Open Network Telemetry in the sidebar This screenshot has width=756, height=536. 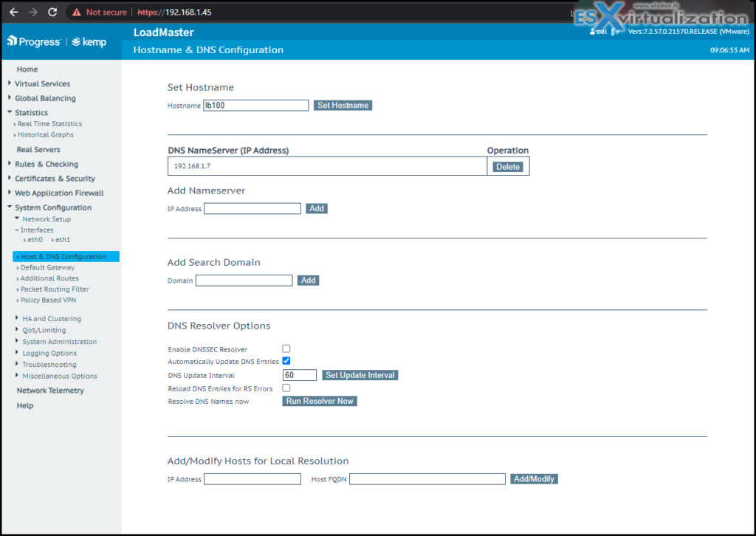[50, 391]
